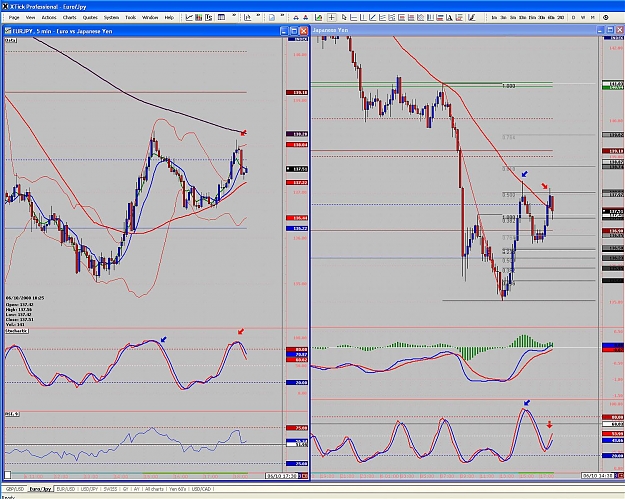The width and height of the screenshot is (625, 499).
Task: Select the arrow pointer tool
Action: [x=344, y=18]
